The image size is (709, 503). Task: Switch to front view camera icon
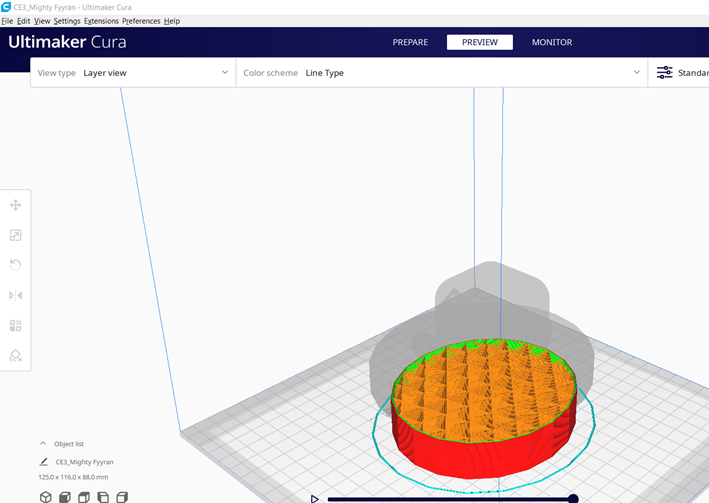coord(65,497)
